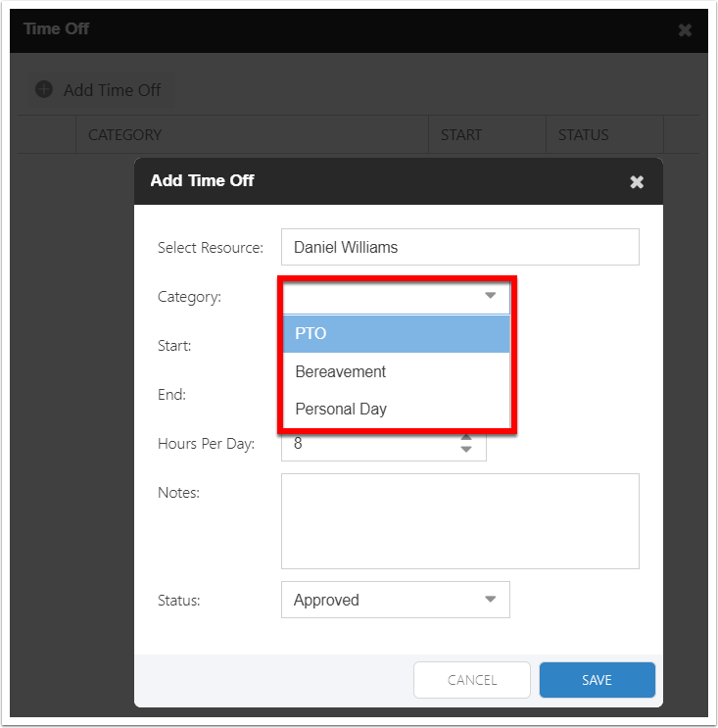
Task: Sort by the START column header
Action: tap(460, 135)
